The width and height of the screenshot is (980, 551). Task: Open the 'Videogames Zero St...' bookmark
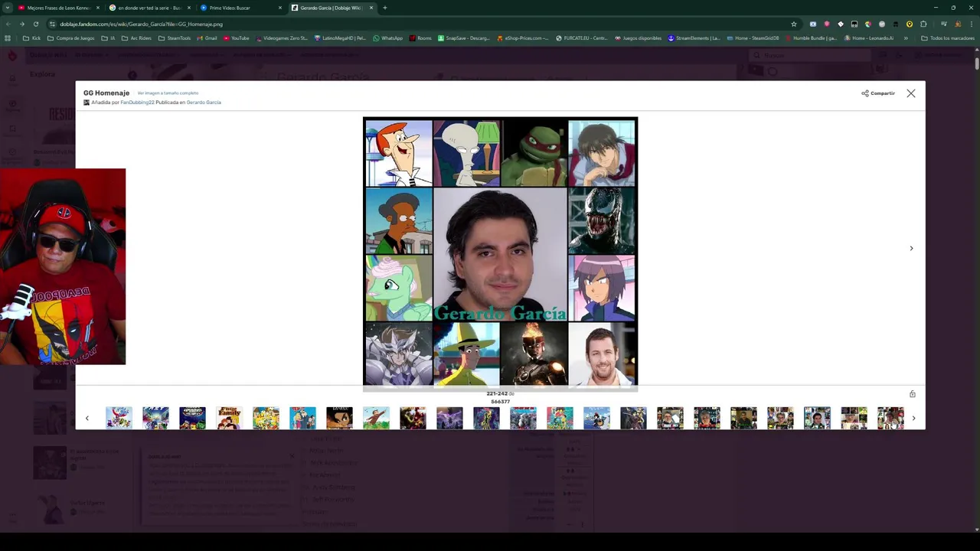point(282,38)
